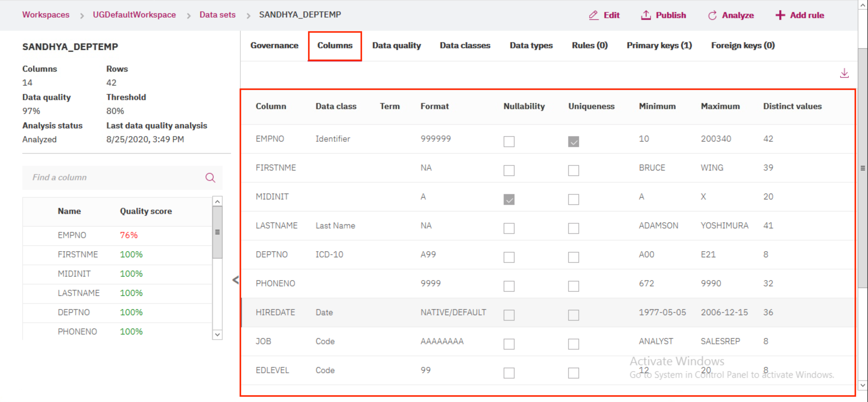Screen dimensions: 868x402
Task: Click the main page scrollbar thumb
Action: click(x=863, y=168)
